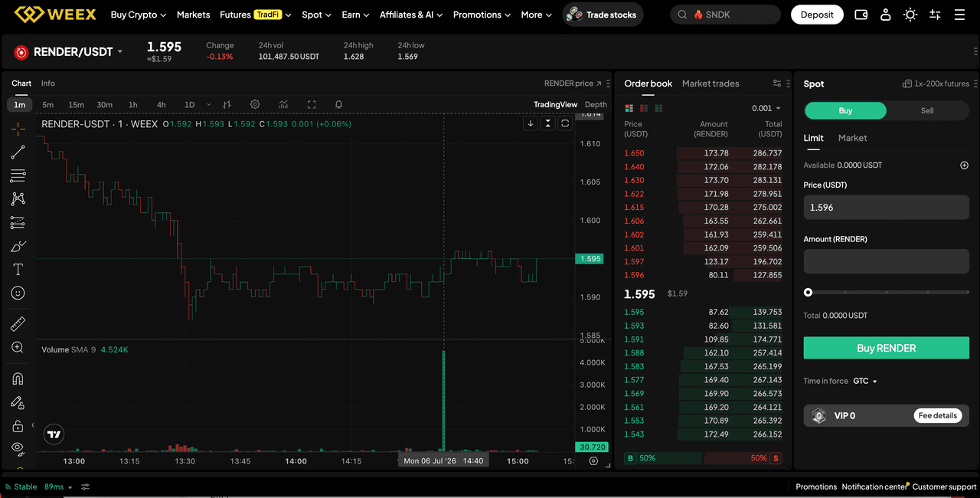Click the chart arrow-down scroll button
Image resolution: width=980 pixels, height=498 pixels.
click(x=531, y=123)
